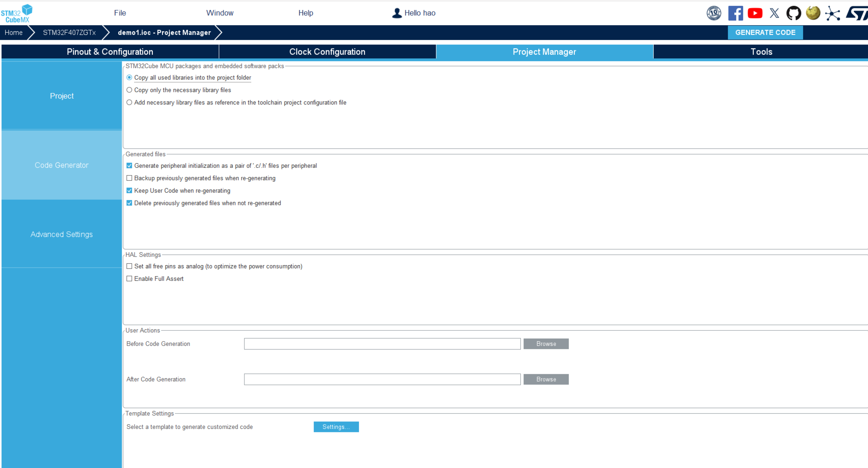
Task: Click the Before Code Generation input field
Action: tap(382, 343)
